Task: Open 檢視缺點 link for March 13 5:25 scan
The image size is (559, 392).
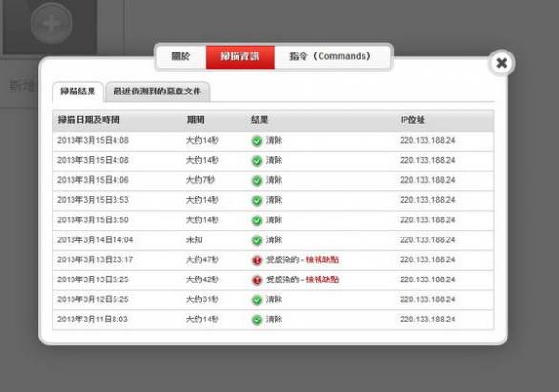Action: [x=321, y=279]
